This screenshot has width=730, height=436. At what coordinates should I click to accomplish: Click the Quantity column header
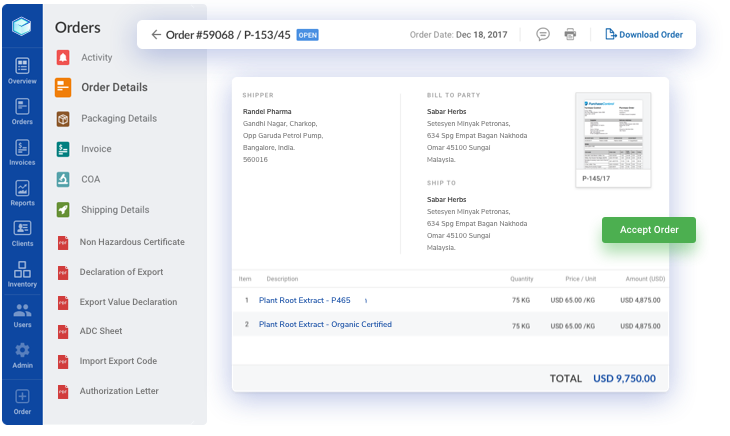(x=521, y=279)
